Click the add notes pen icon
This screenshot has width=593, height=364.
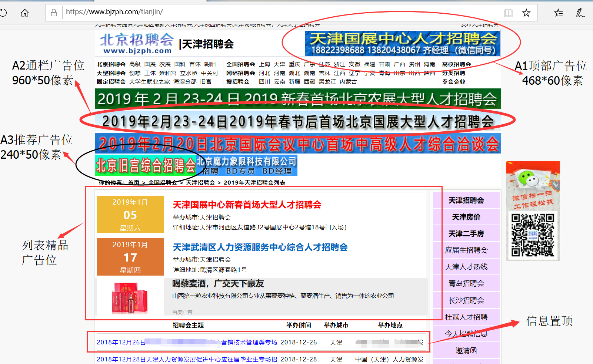click(580, 13)
